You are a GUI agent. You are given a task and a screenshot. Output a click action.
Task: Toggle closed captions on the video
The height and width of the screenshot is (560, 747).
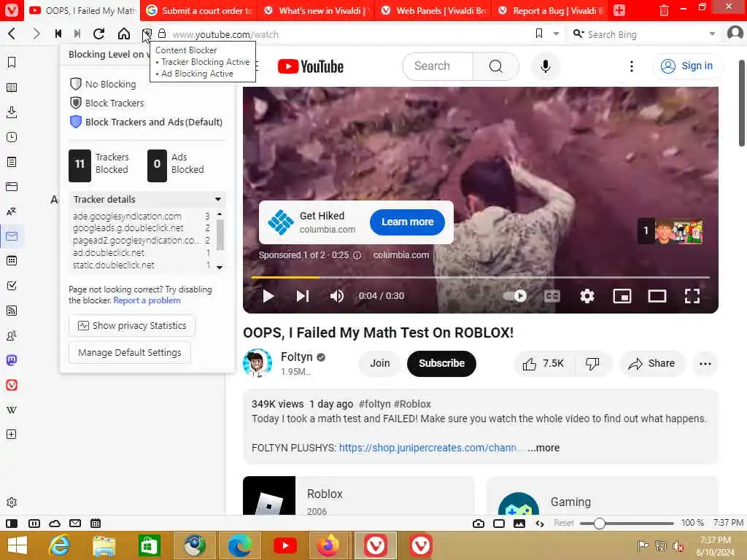(x=551, y=296)
